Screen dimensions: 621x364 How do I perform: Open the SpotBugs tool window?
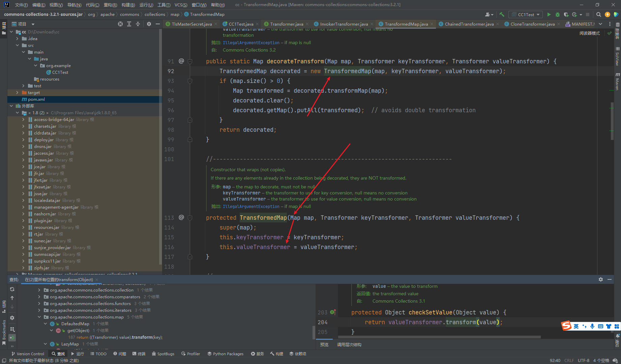point(163,354)
